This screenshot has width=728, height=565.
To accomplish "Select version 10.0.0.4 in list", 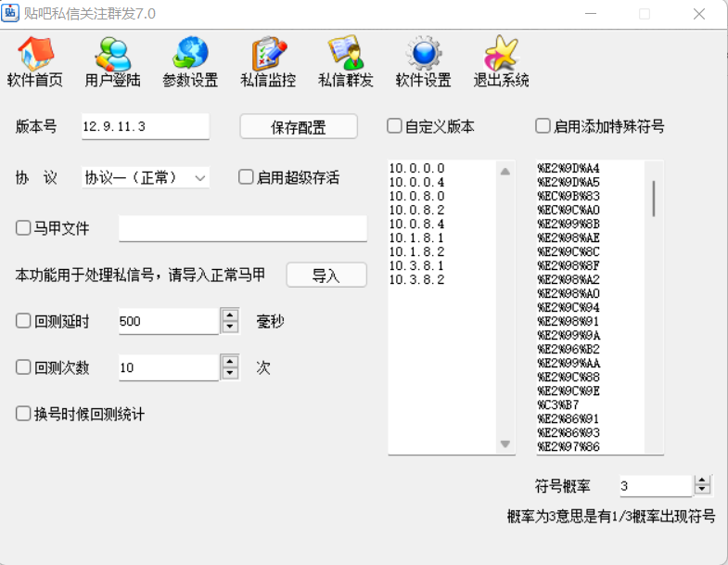I will [416, 182].
